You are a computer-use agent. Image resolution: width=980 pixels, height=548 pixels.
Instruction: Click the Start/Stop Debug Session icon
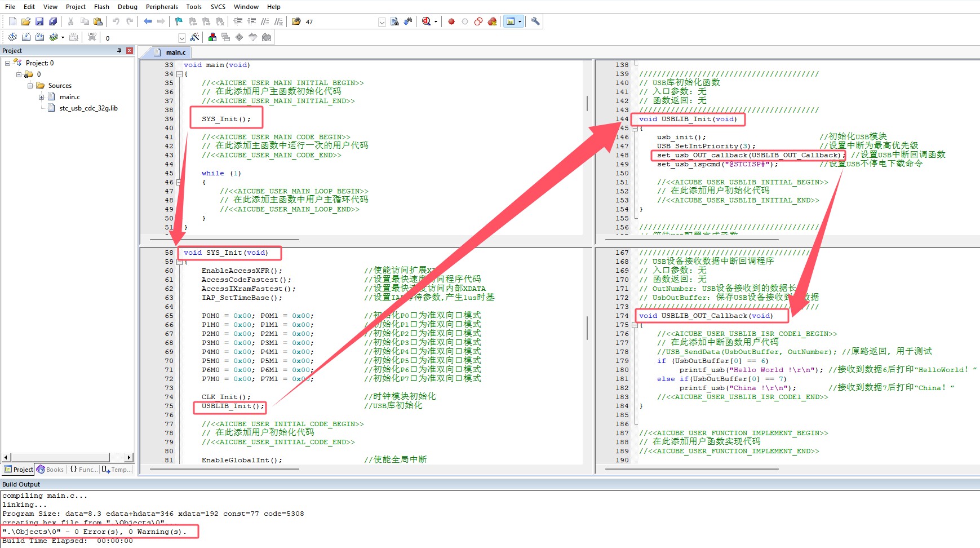[x=427, y=21]
